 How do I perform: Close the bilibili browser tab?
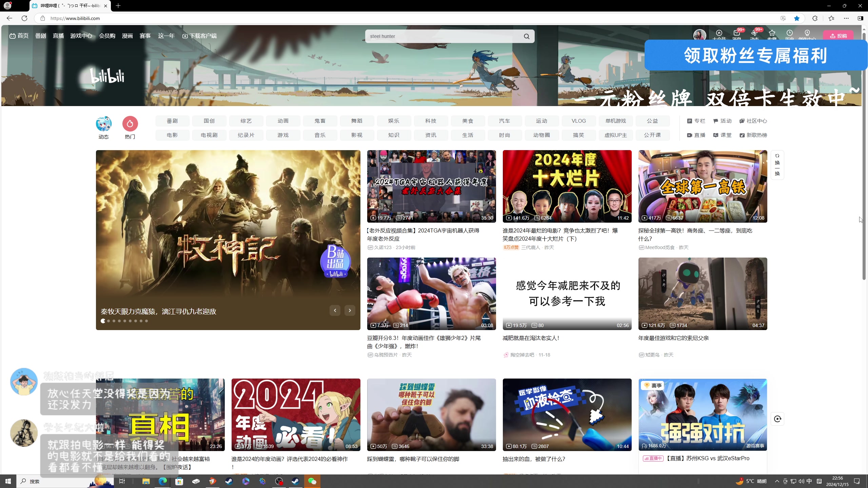(x=105, y=6)
